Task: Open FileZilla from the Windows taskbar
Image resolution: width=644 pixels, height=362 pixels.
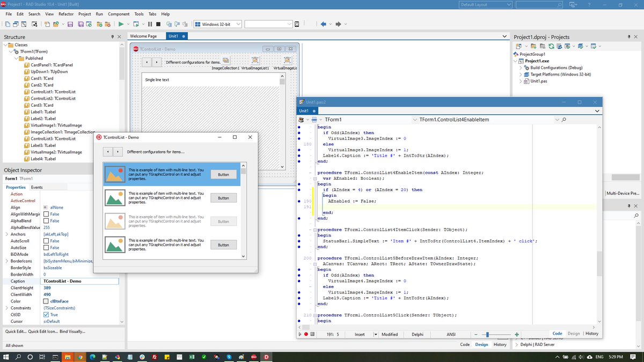Action: click(x=154, y=357)
